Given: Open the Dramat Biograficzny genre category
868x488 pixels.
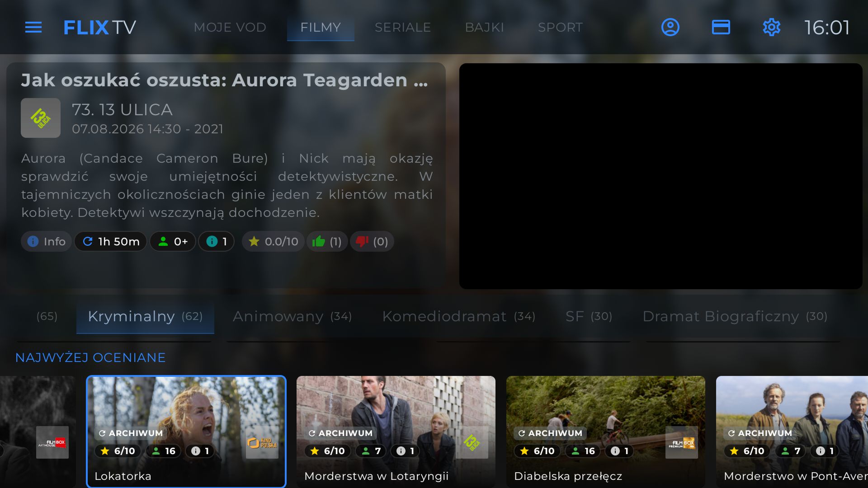Looking at the screenshot, I should (735, 317).
